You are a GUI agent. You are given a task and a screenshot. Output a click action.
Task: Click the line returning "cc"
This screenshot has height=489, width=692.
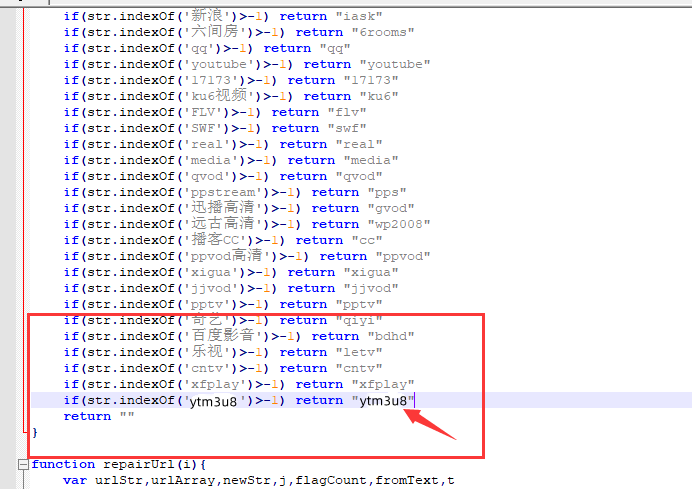223,240
